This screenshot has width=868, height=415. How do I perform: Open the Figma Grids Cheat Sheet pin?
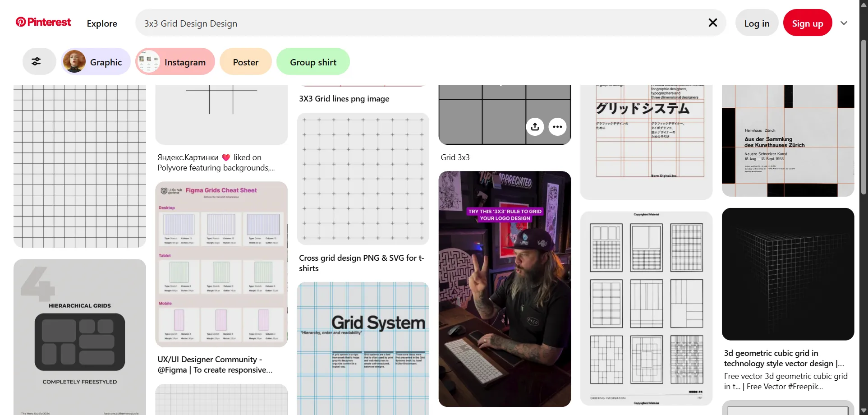(221, 264)
